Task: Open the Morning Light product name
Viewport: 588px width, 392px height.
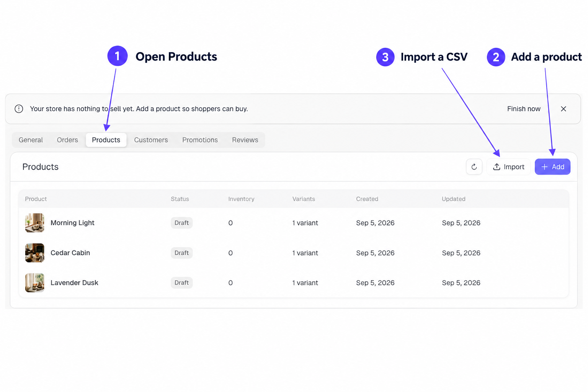Action: [72, 223]
